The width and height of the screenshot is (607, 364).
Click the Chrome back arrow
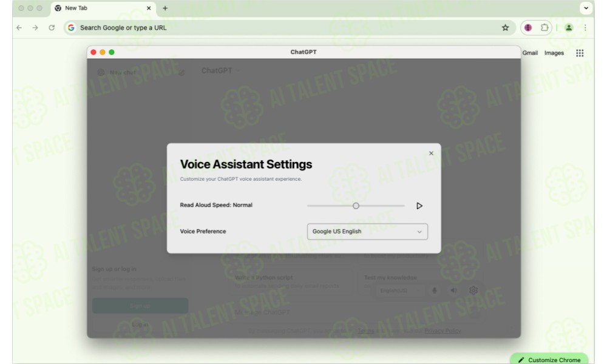19,28
